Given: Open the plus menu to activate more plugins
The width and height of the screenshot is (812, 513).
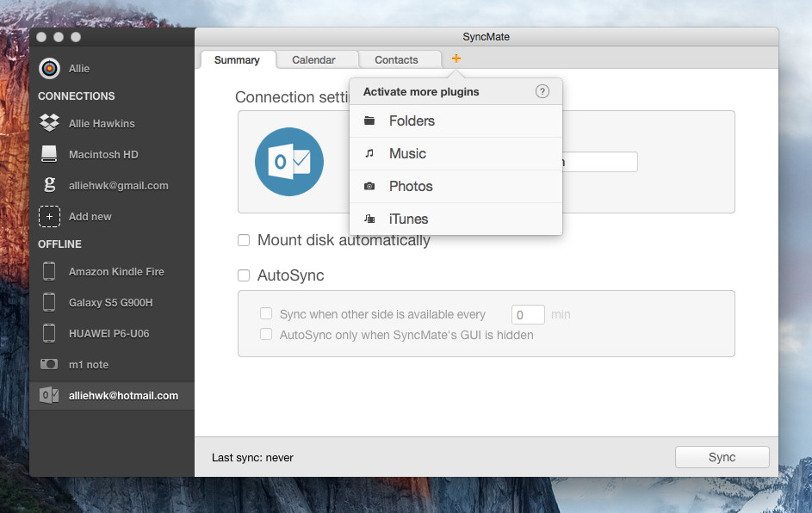Looking at the screenshot, I should [456, 59].
